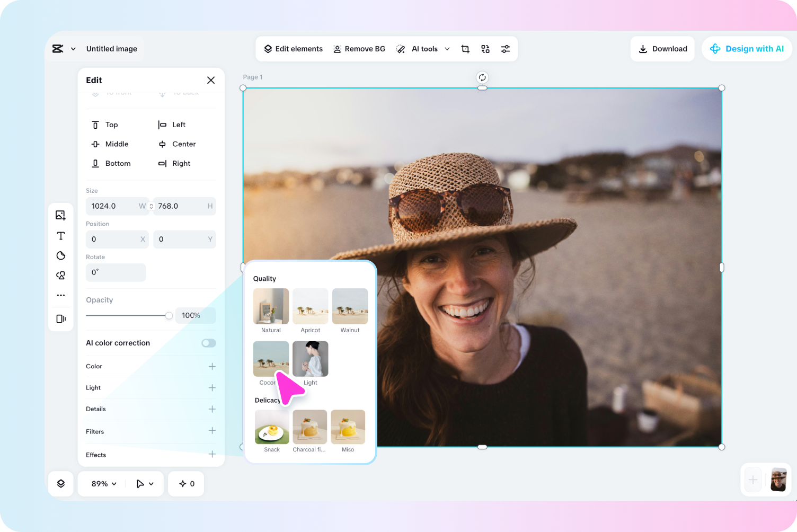Click the add image icon in sidebar

click(x=60, y=215)
